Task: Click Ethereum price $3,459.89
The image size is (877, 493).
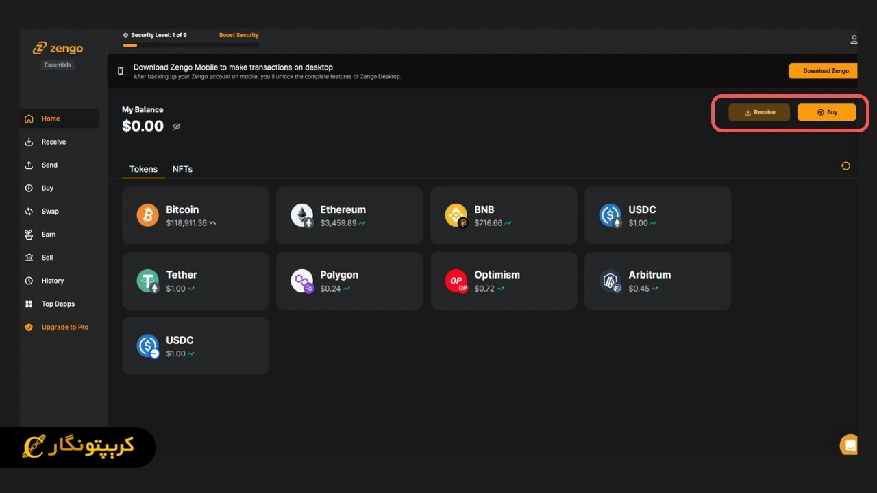Action: (x=338, y=223)
